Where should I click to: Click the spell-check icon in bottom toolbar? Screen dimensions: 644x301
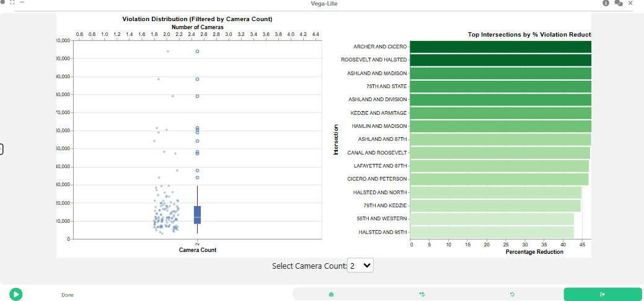[x=421, y=294]
